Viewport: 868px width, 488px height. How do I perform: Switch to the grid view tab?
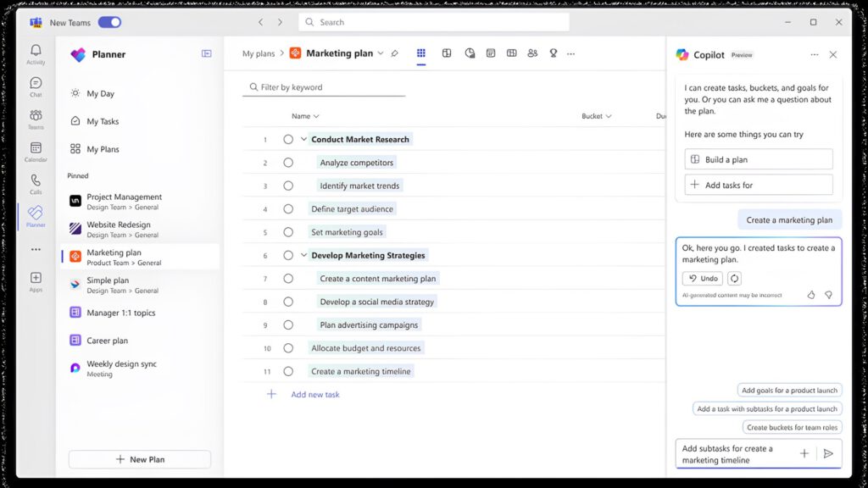click(x=421, y=53)
